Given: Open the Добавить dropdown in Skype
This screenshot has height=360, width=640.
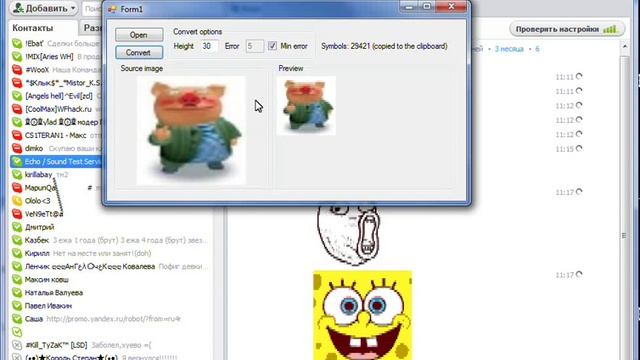Looking at the screenshot, I should click(x=44, y=8).
